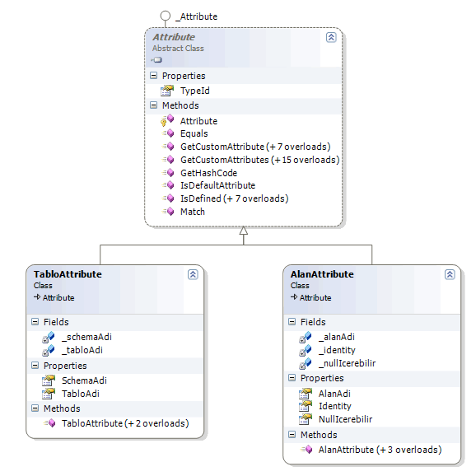The height and width of the screenshot is (476, 476).
Task: Click the NullIcerebilir property icon
Action: [306, 419]
